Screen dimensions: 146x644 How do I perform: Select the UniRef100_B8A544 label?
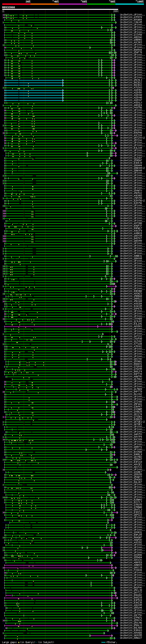[131, 50]
